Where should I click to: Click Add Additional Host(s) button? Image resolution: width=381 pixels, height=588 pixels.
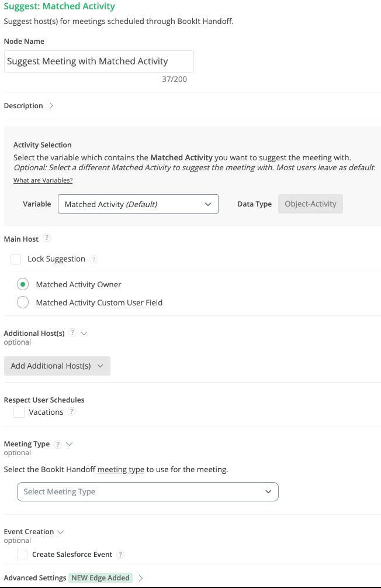[x=57, y=366]
